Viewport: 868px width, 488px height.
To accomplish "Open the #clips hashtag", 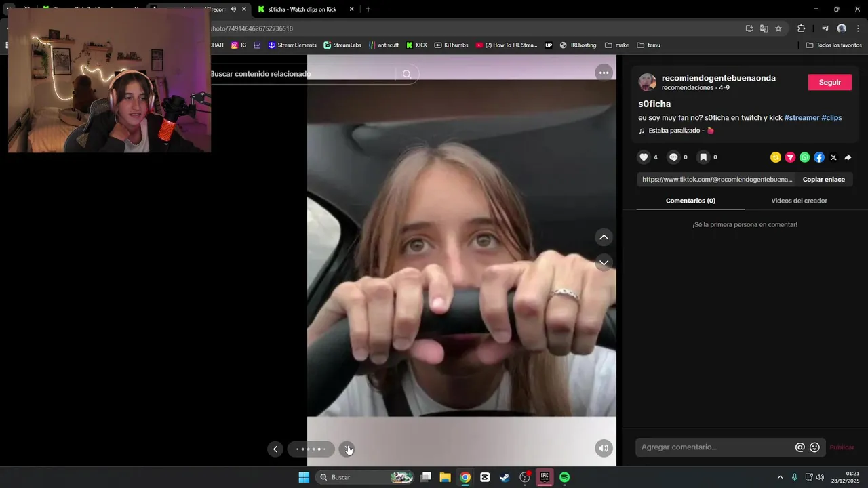I will point(831,118).
